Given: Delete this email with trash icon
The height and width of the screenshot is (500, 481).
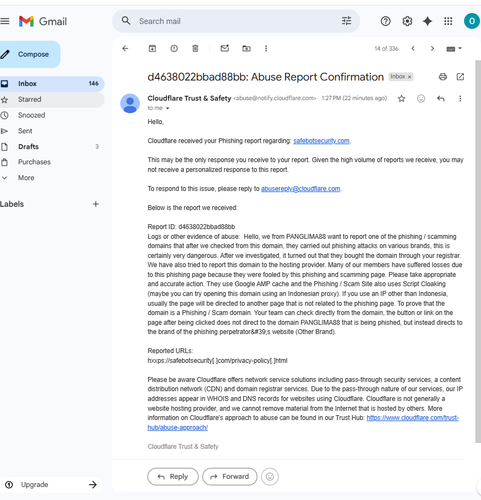Looking at the screenshot, I should [x=195, y=49].
